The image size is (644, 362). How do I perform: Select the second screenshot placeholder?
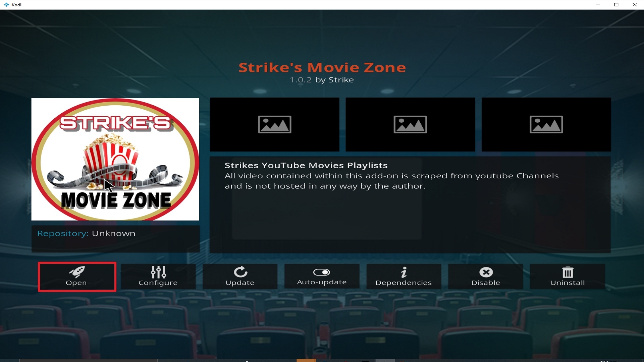(410, 124)
